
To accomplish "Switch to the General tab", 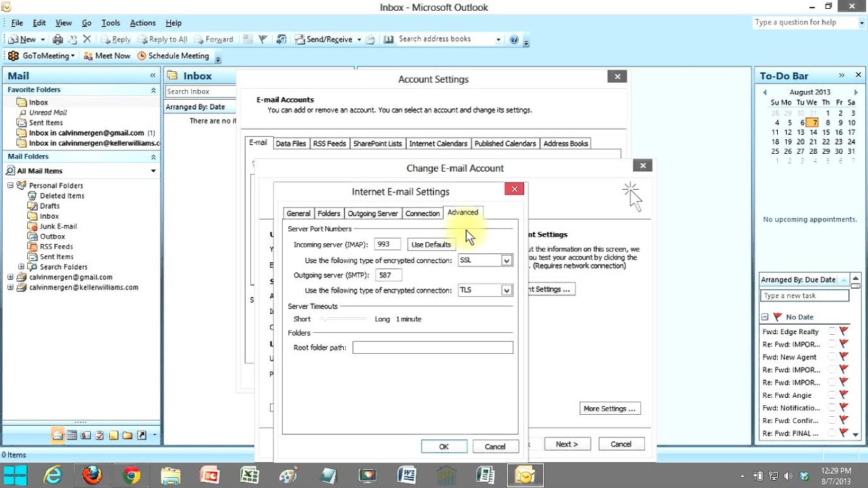I will (298, 213).
